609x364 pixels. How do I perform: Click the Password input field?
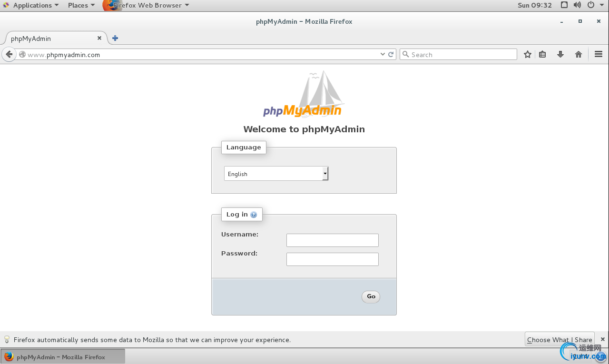(x=333, y=259)
